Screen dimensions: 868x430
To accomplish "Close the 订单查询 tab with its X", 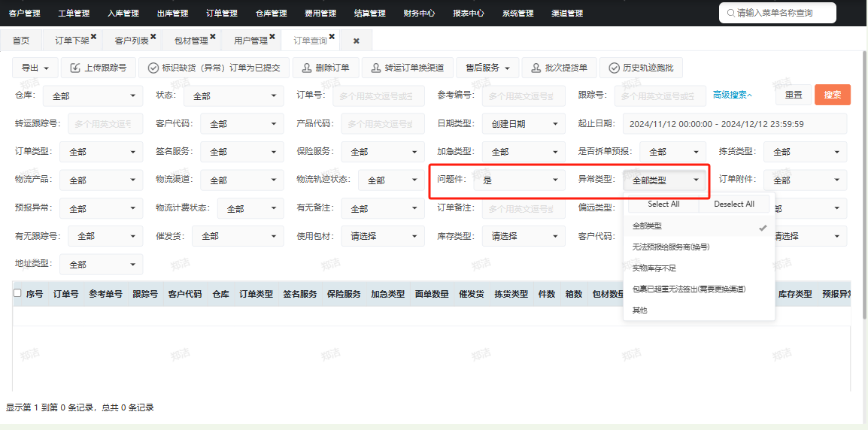I will coord(332,37).
